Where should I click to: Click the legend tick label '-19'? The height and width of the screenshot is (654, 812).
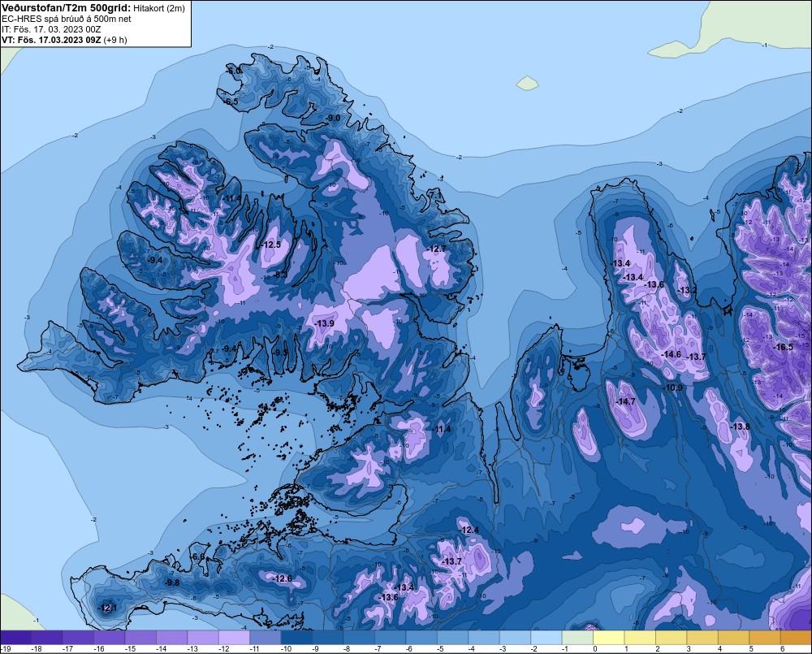point(6,649)
